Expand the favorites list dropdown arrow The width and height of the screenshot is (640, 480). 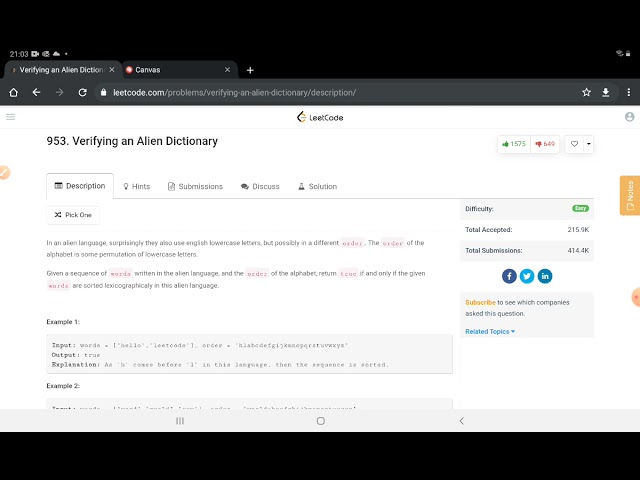click(x=588, y=144)
